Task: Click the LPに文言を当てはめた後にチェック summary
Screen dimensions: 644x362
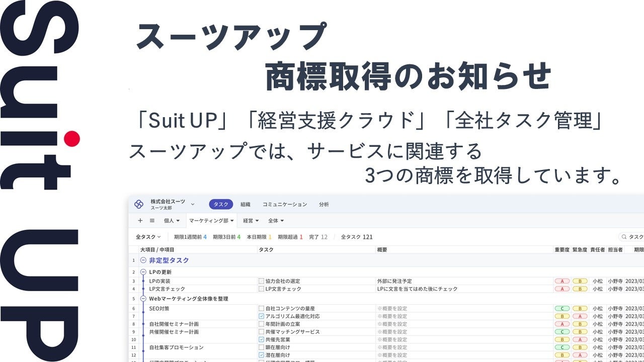Action: tap(417, 289)
